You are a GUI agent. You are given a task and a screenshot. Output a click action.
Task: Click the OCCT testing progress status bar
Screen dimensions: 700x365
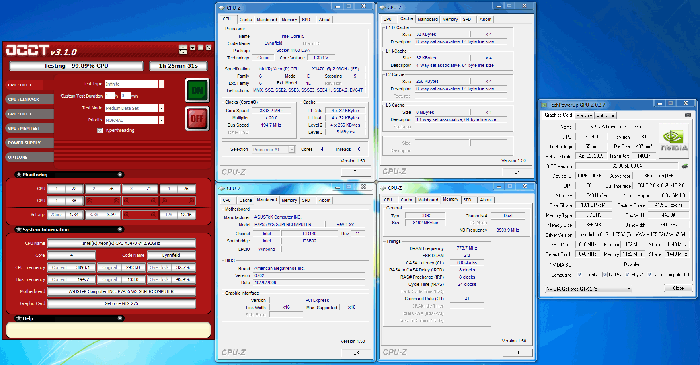point(76,66)
